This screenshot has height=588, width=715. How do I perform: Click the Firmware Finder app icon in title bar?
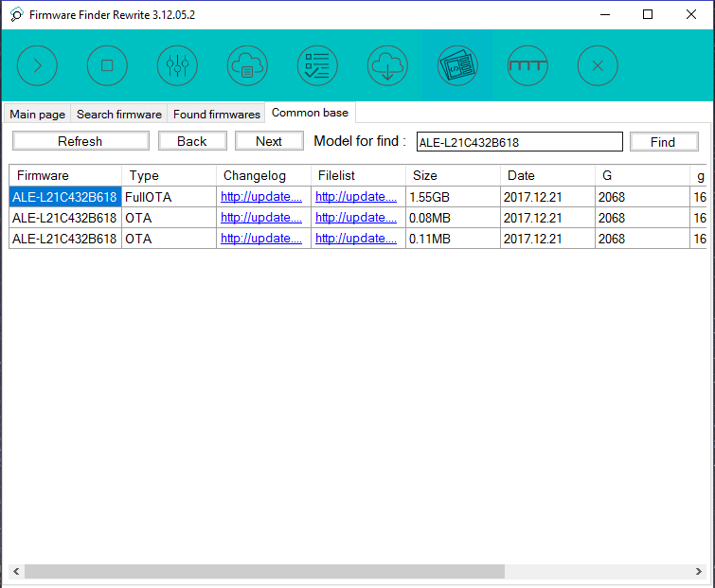pyautogui.click(x=16, y=14)
